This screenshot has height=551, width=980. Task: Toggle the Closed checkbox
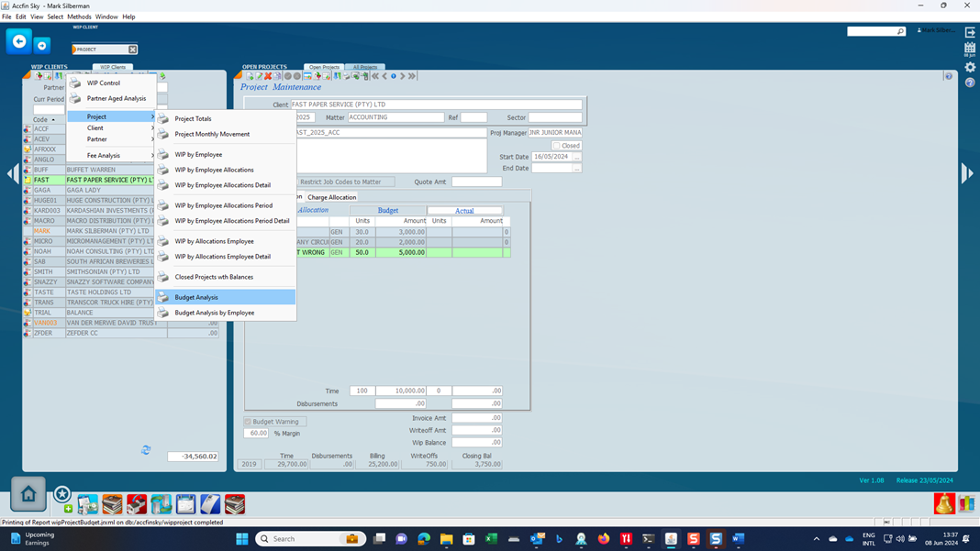[556, 146]
